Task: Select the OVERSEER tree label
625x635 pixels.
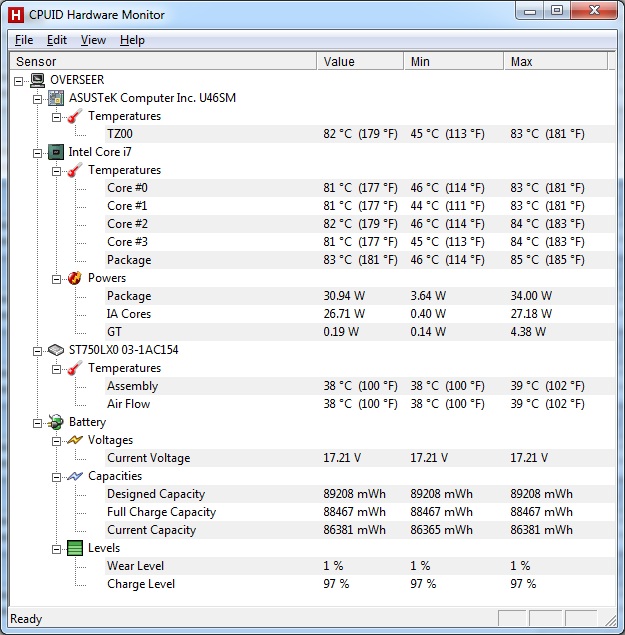Action: [x=77, y=80]
